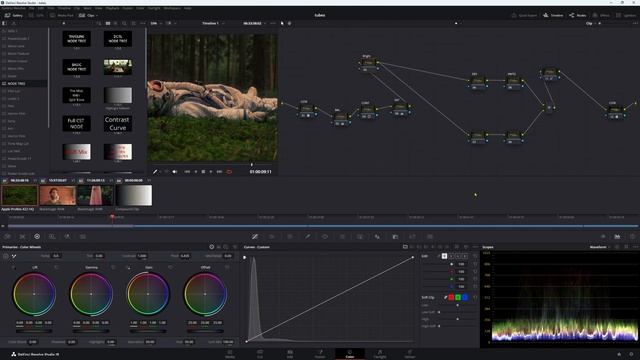
Task: Open the Key palette
Action: coord(395,236)
